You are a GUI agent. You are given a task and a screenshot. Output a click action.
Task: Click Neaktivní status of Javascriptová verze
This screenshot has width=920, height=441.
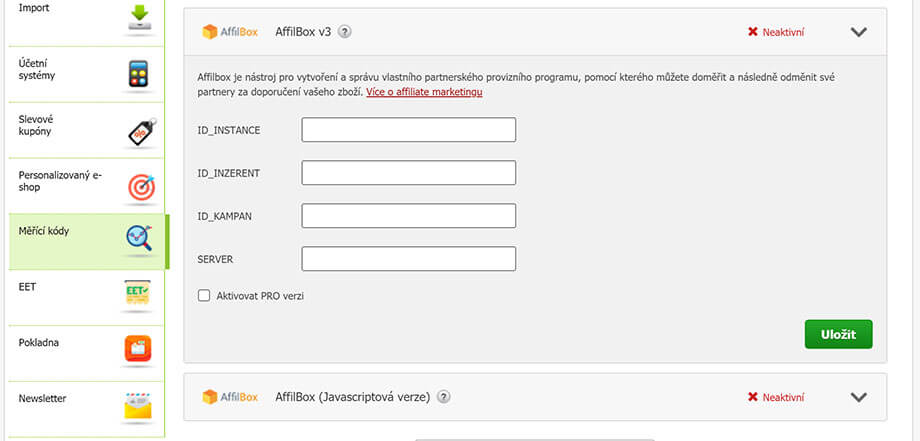coord(783,398)
